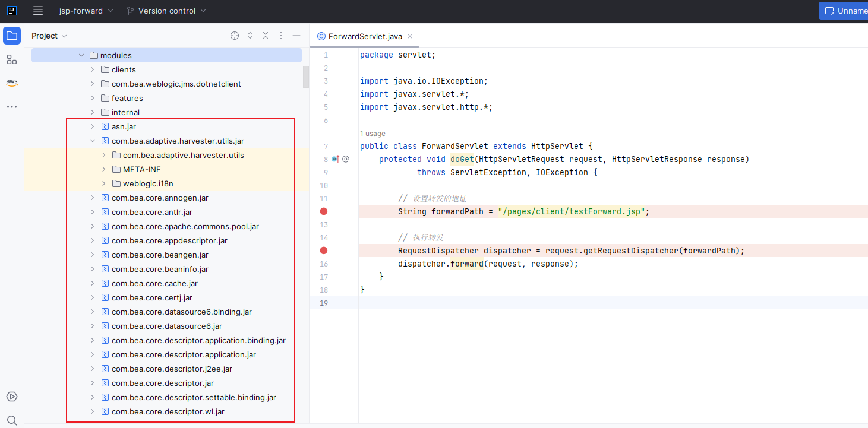
Task: Open jsp-forward project dropdown
Action: [86, 11]
